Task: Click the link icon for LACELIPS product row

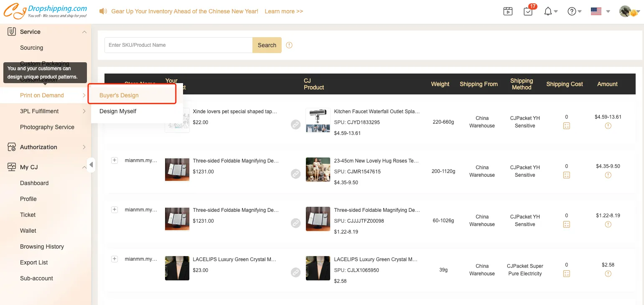Action: point(296,272)
